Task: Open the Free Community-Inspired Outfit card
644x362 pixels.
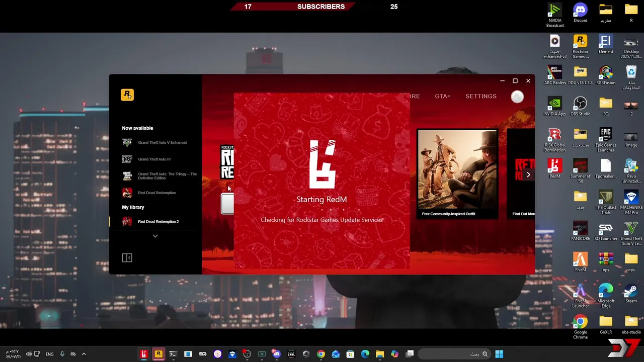Action: (457, 174)
